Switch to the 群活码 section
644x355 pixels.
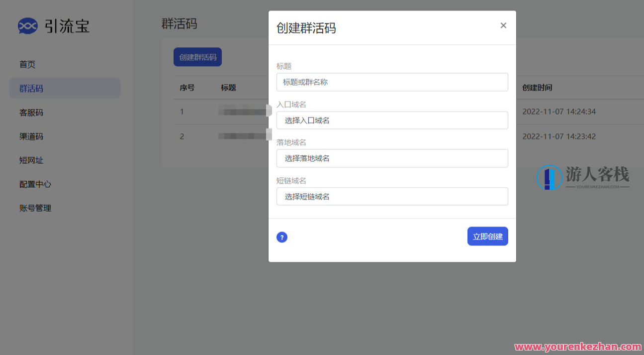click(31, 88)
